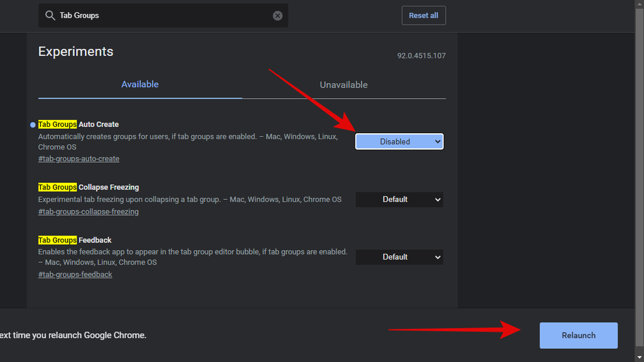644x362 pixels.
Task: Open the #tab-groups-auto-create link
Action: pyautogui.click(x=79, y=159)
